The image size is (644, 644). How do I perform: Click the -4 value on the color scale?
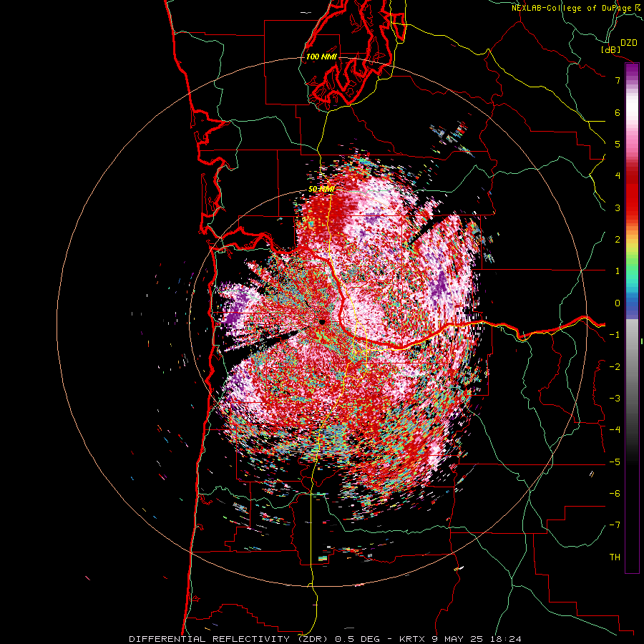point(615,430)
